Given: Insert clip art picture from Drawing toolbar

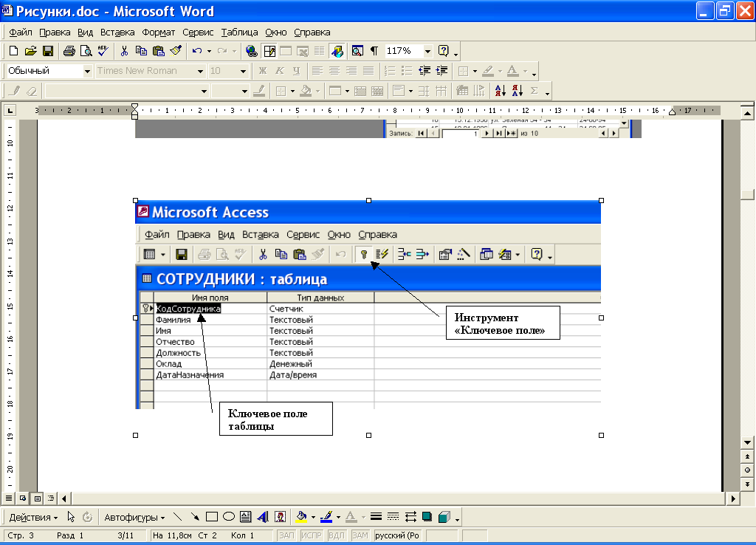Looking at the screenshot, I should 280,517.
